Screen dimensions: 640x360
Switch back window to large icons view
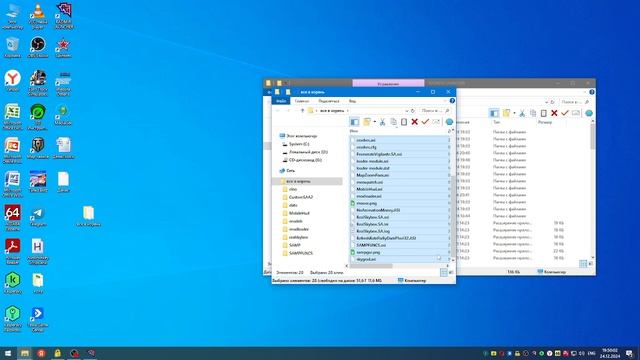(590, 264)
